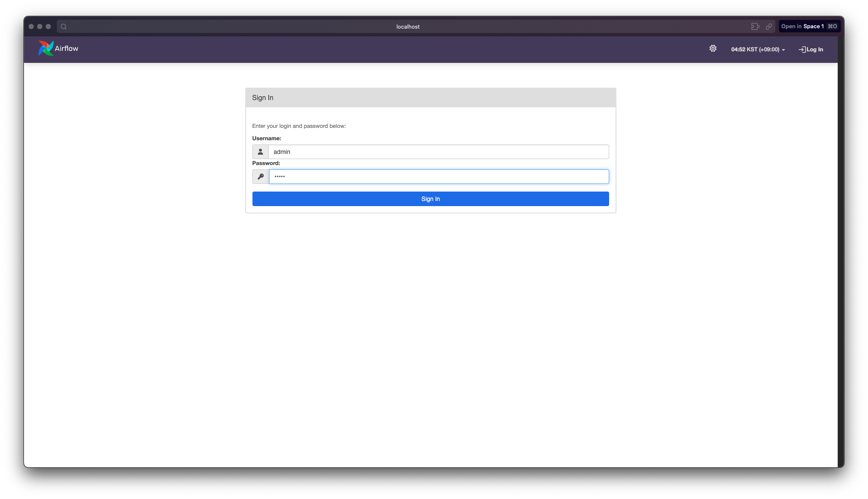Image resolution: width=868 pixels, height=499 pixels.
Task: Open the settings gear icon in navbar
Action: 713,49
